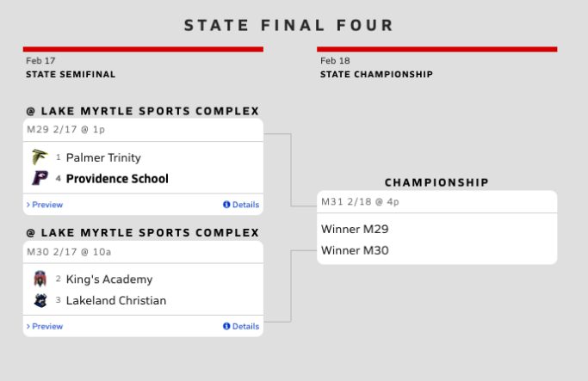Click the State Semifinal round header

(71, 75)
